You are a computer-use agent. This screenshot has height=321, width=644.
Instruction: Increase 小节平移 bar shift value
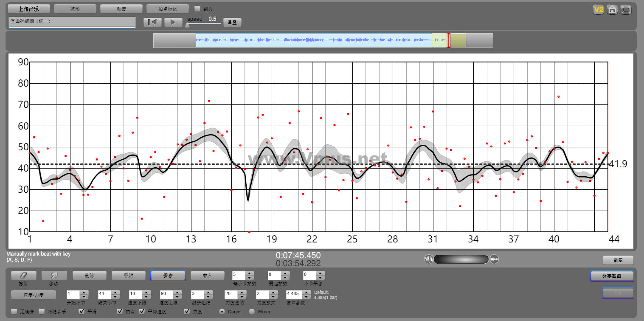tap(321, 273)
